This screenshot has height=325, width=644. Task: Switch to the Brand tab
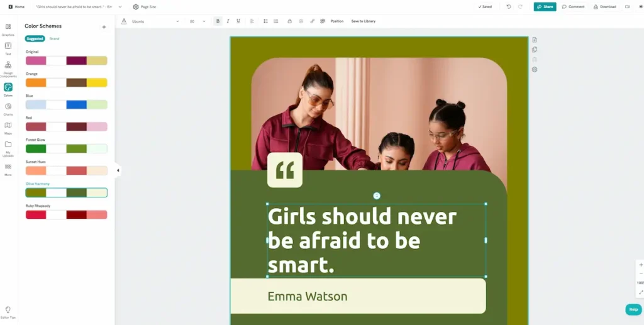click(x=54, y=38)
